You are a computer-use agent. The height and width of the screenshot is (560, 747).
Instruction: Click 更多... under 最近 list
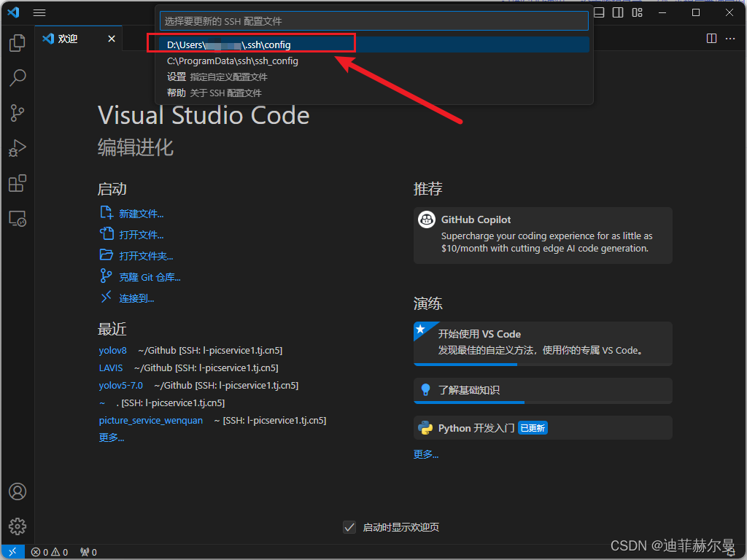tap(112, 437)
